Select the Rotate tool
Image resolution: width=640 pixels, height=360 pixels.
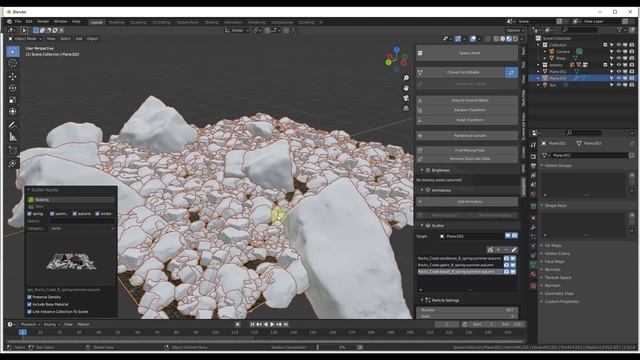(x=13, y=88)
